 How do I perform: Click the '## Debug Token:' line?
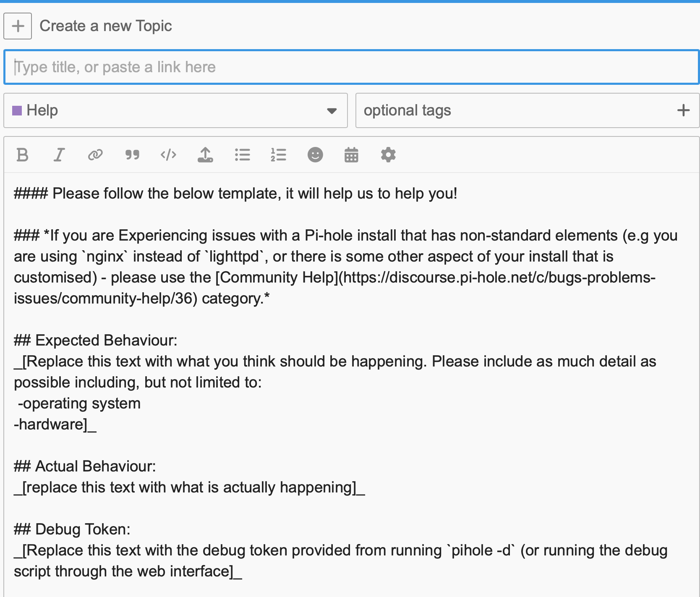[72, 529]
